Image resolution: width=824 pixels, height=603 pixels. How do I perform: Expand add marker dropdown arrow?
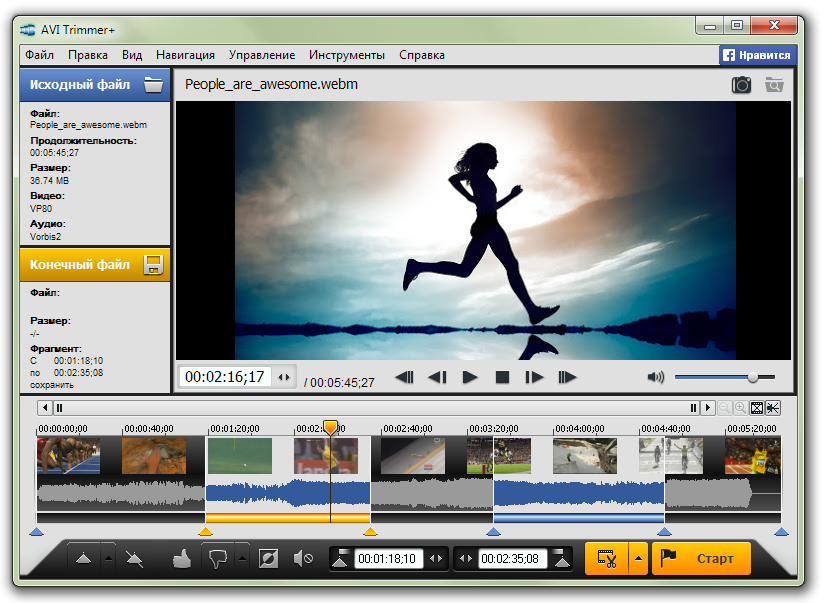[x=108, y=558]
